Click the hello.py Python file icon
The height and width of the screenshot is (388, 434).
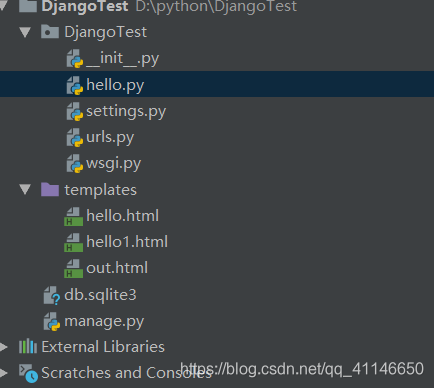tap(75, 85)
